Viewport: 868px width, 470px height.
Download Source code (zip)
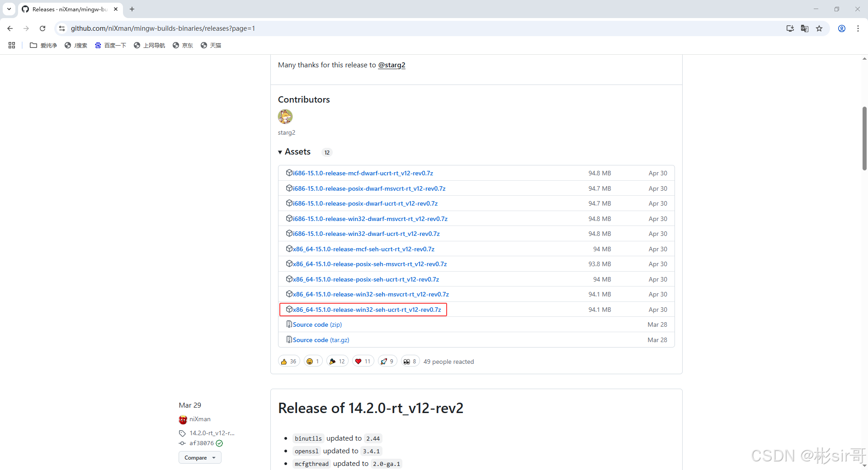317,324
